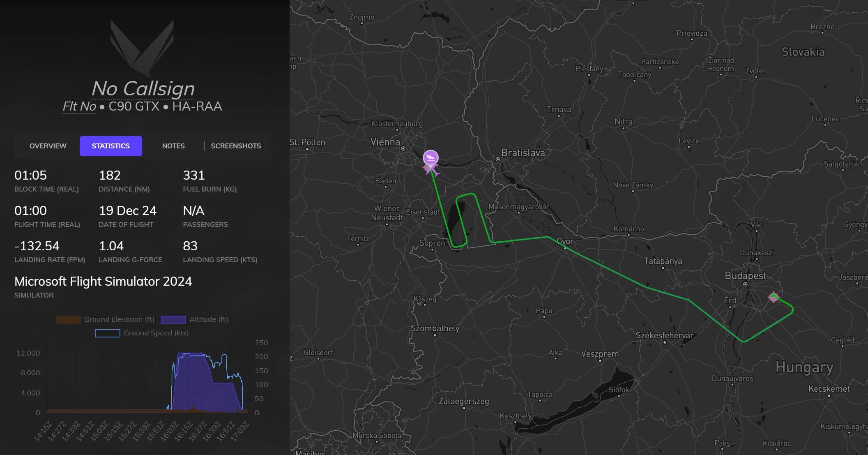Click Microsoft Flight Simulator 2024 text

(103, 282)
